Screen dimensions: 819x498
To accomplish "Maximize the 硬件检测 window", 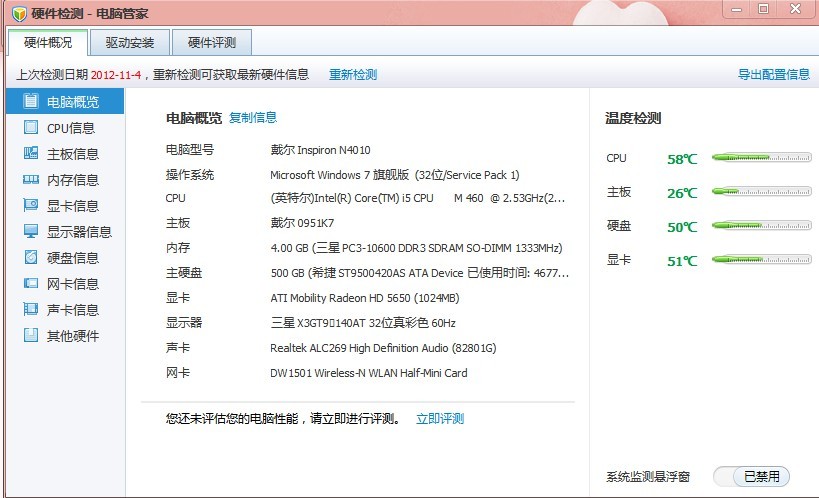I will (763, 9).
